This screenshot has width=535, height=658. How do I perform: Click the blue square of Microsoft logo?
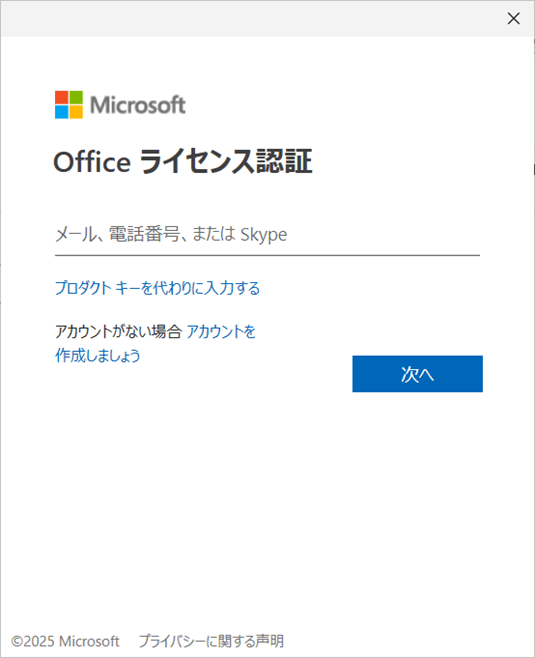62,112
